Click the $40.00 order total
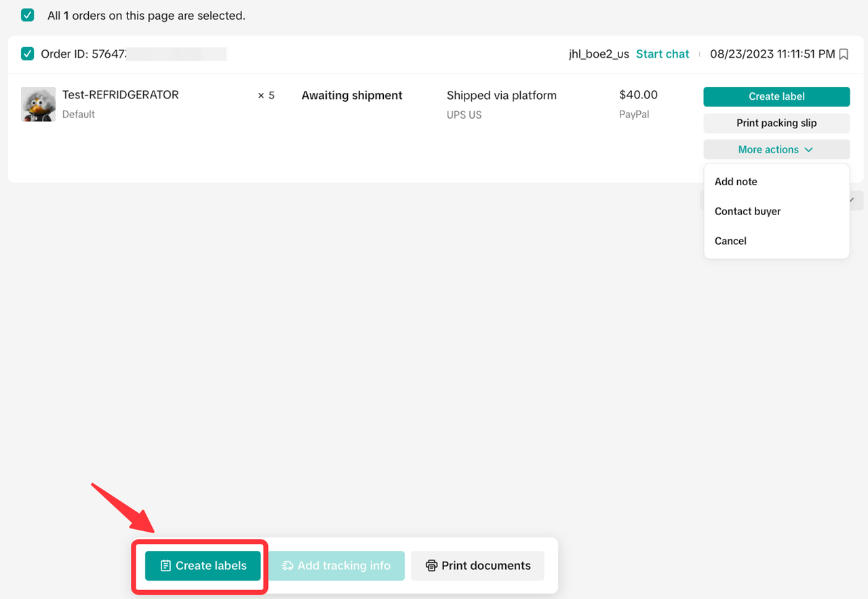The height and width of the screenshot is (599, 868). tap(638, 95)
